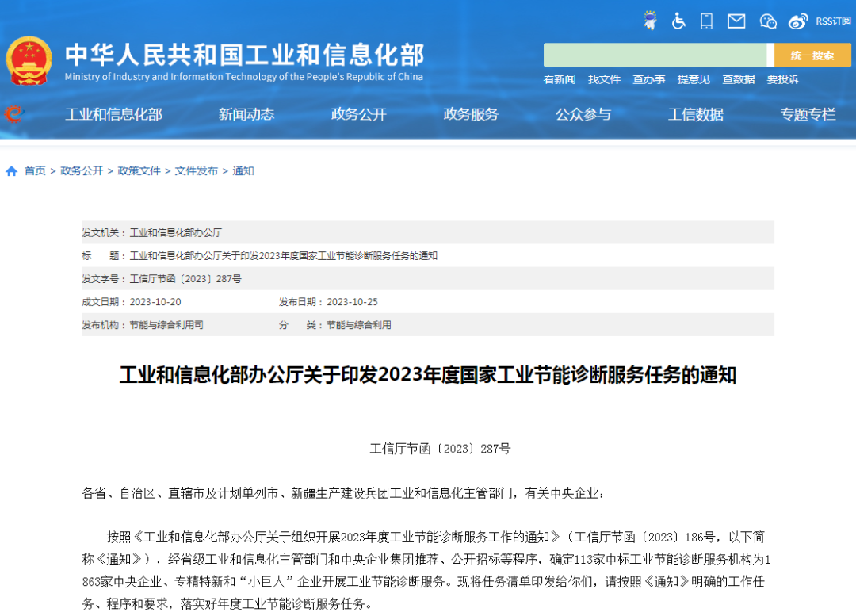This screenshot has width=856, height=616.
Task: Open the 新闻动态 navigation menu
Action: [247, 114]
